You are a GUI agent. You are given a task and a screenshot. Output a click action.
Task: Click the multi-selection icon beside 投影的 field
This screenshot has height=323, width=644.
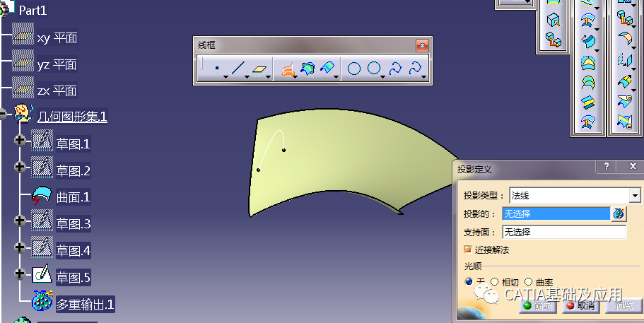tap(619, 214)
